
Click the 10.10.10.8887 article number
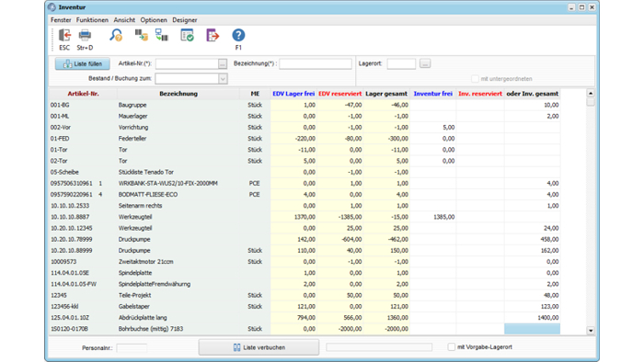click(70, 217)
